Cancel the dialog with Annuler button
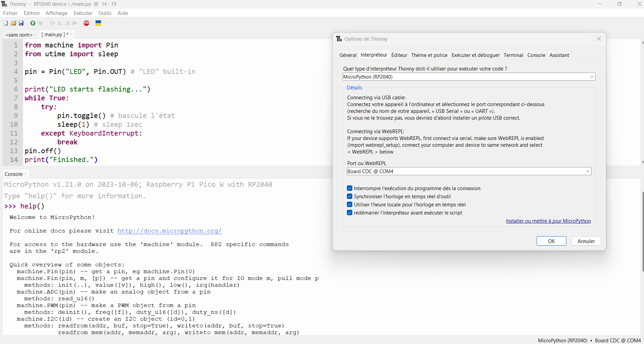This screenshot has height=344, width=644. [x=586, y=241]
